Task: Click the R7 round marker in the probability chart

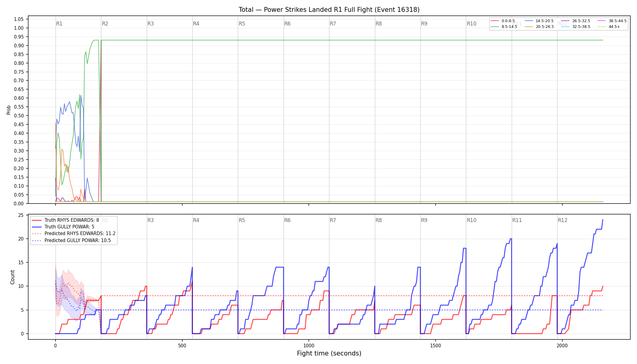Action: 333,24
